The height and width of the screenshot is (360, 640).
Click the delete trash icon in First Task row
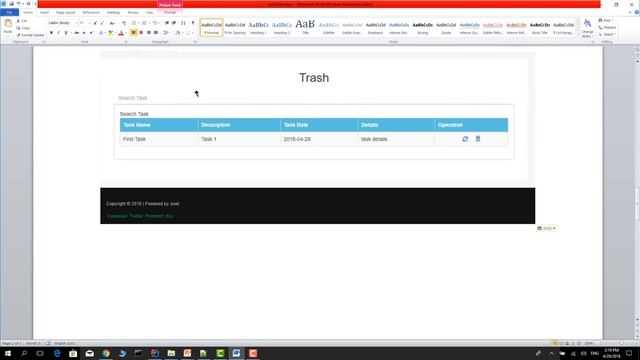(478, 139)
